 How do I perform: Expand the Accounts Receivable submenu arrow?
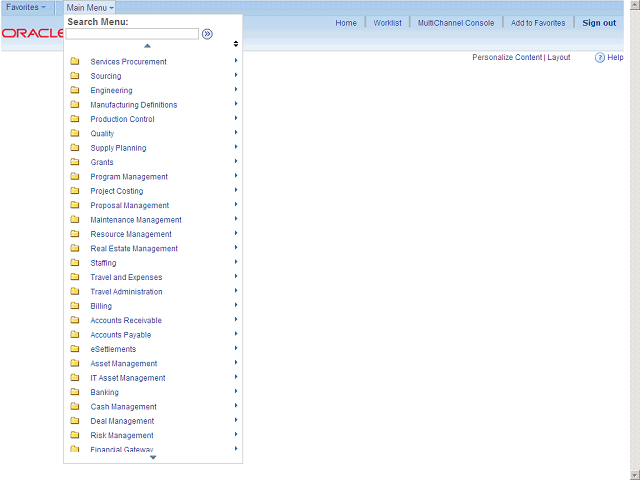tap(236, 320)
